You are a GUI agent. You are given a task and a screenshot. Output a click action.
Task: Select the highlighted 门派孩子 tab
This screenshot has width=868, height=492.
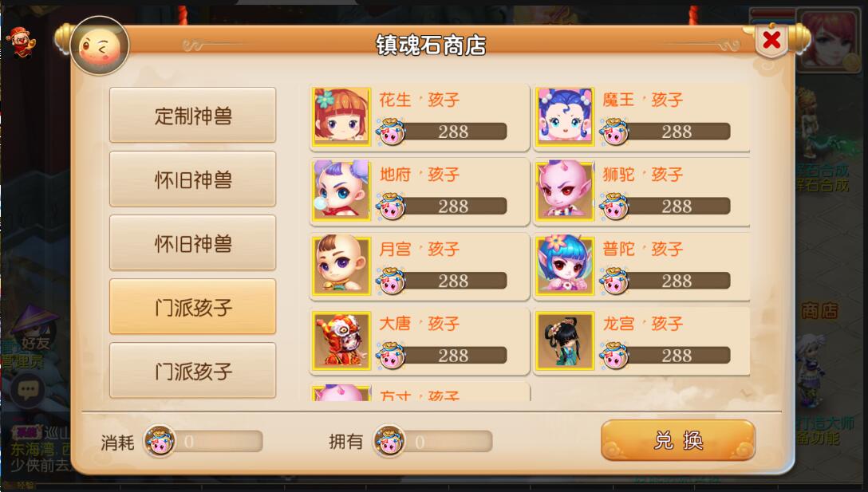click(192, 306)
